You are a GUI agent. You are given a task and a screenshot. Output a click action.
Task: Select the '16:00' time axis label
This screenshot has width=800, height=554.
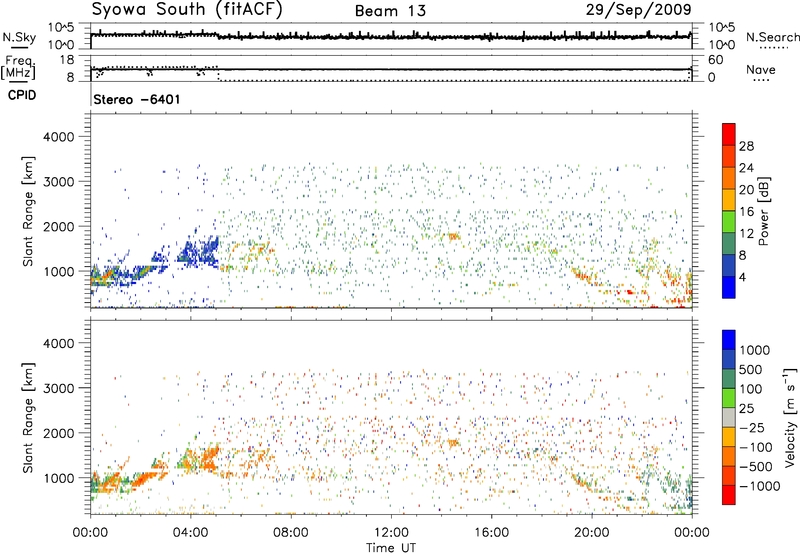pos(491,533)
